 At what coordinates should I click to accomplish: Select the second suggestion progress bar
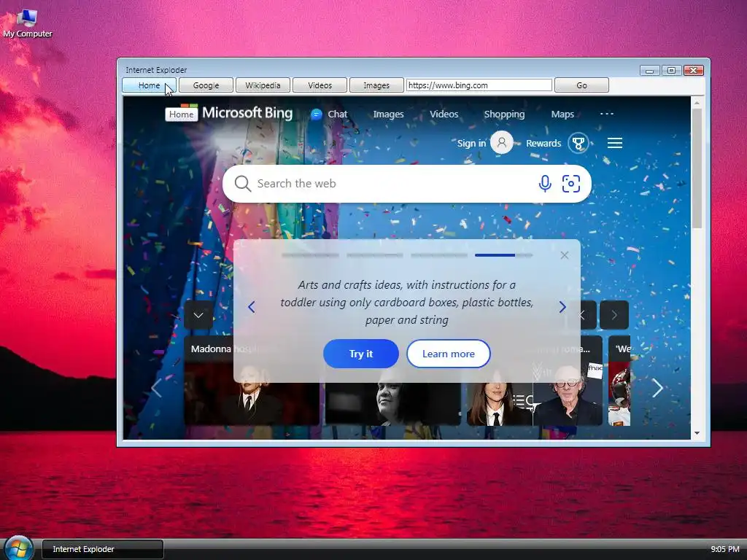click(375, 255)
